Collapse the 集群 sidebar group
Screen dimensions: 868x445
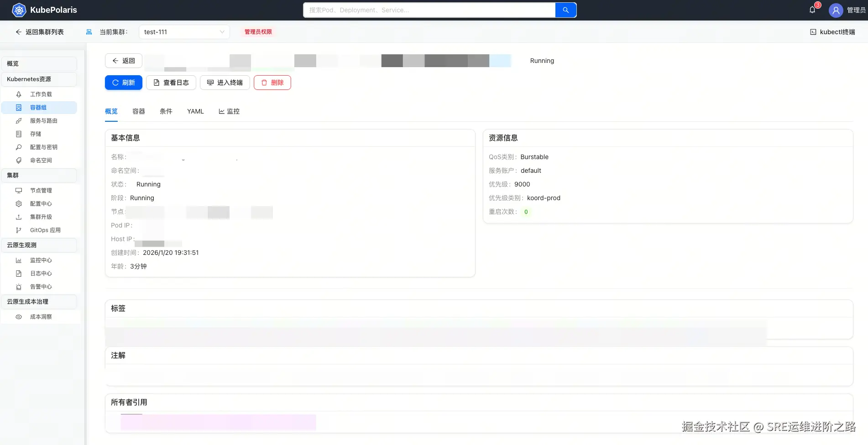coord(39,176)
